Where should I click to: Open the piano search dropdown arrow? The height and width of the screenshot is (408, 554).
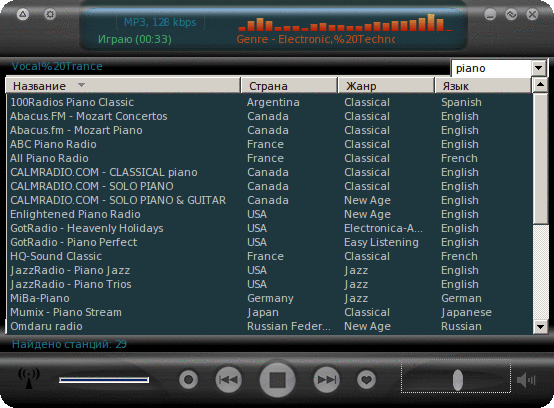tap(538, 68)
